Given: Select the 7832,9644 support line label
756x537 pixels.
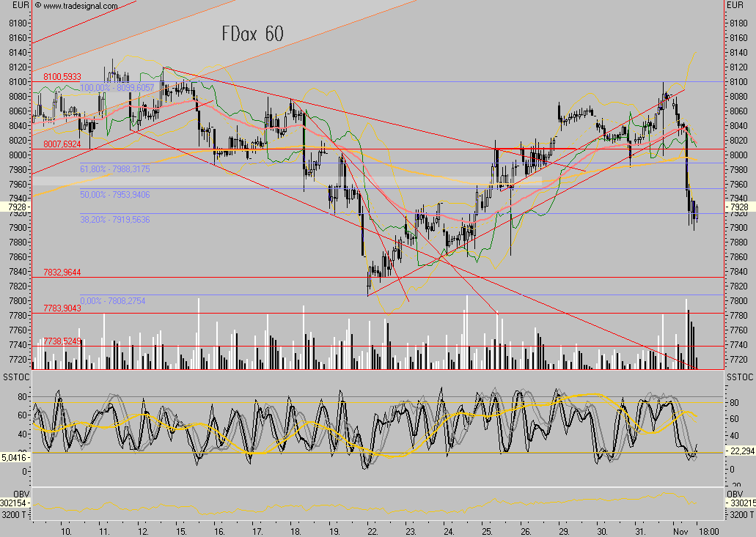Looking at the screenshot, I should pos(62,273).
